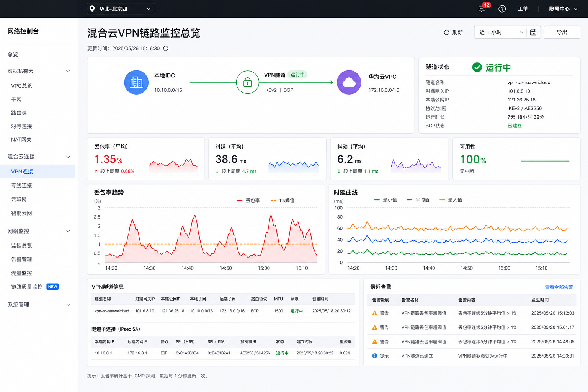Click the 导出 export button
The height and width of the screenshot is (392, 588).
click(x=562, y=32)
